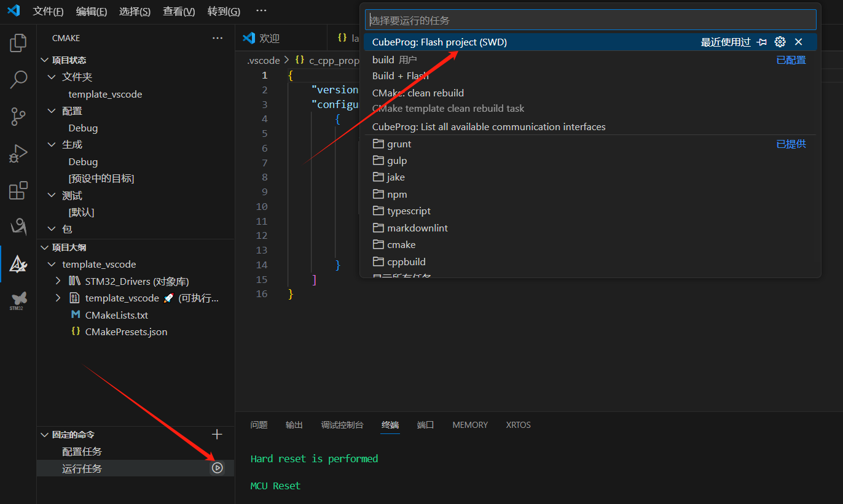This screenshot has height=504, width=843.
Task: Select [预设中的目标] build target
Action: (101, 179)
